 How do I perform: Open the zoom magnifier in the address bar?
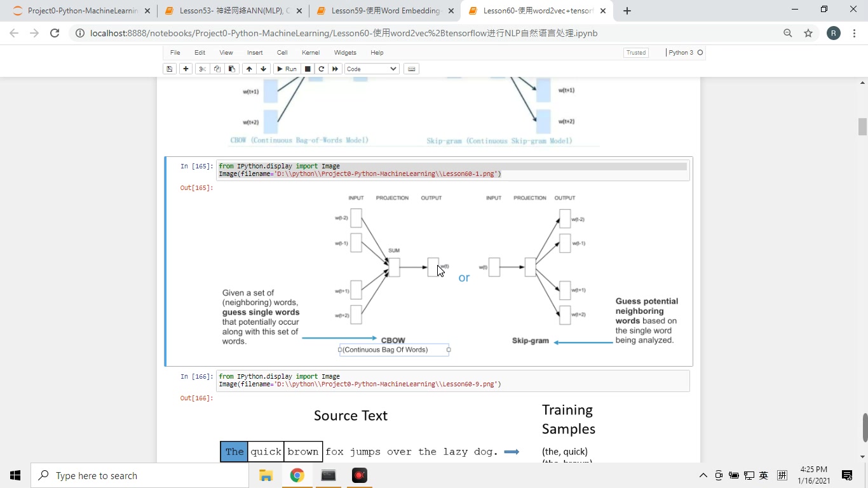click(788, 33)
